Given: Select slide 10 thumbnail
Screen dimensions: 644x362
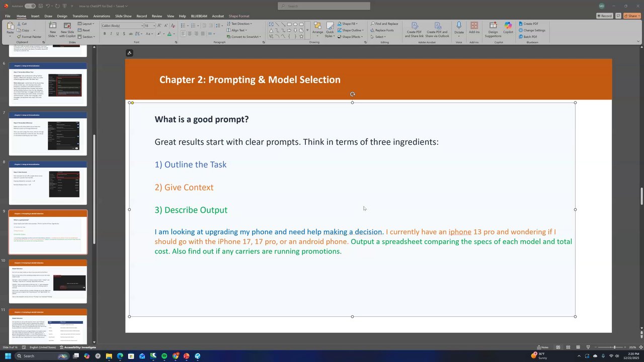Looking at the screenshot, I should coord(48,282).
